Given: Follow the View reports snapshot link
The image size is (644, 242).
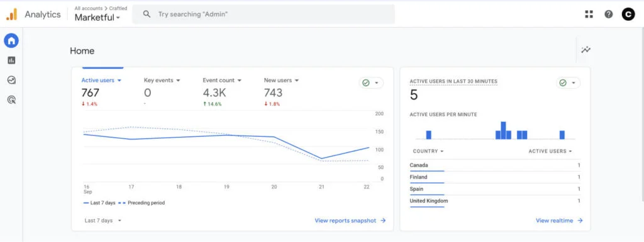Looking at the screenshot, I should (x=350, y=221).
